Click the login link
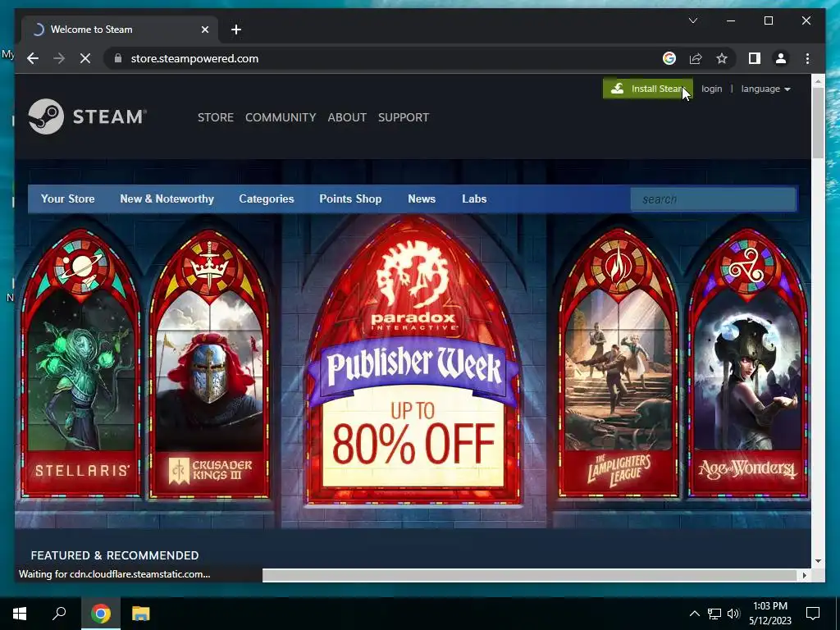840x630 pixels. point(711,89)
